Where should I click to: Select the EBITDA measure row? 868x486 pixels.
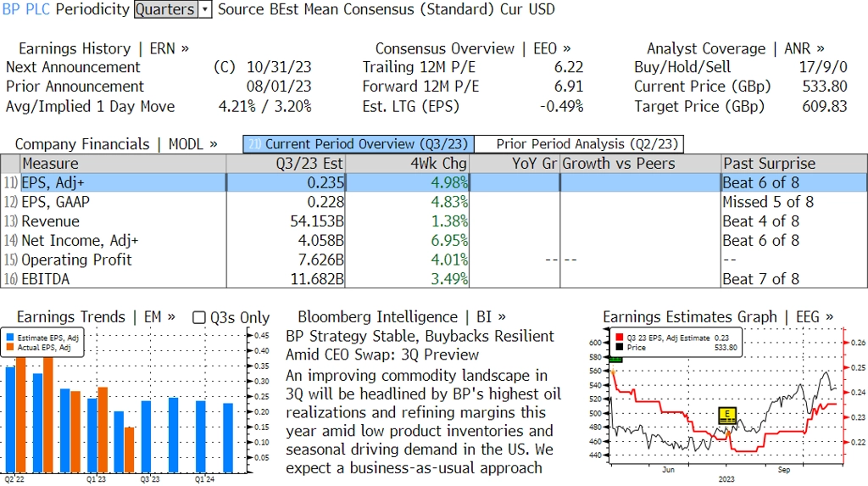point(434,279)
